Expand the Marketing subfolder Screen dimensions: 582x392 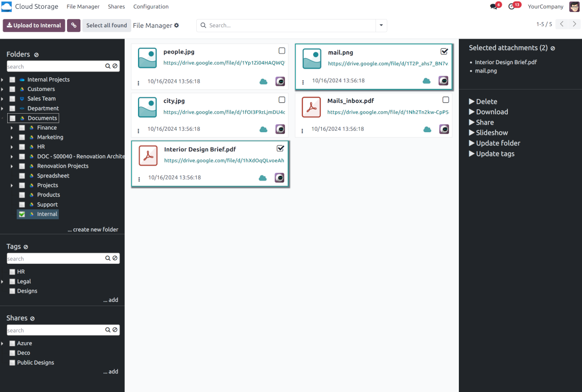tap(12, 137)
